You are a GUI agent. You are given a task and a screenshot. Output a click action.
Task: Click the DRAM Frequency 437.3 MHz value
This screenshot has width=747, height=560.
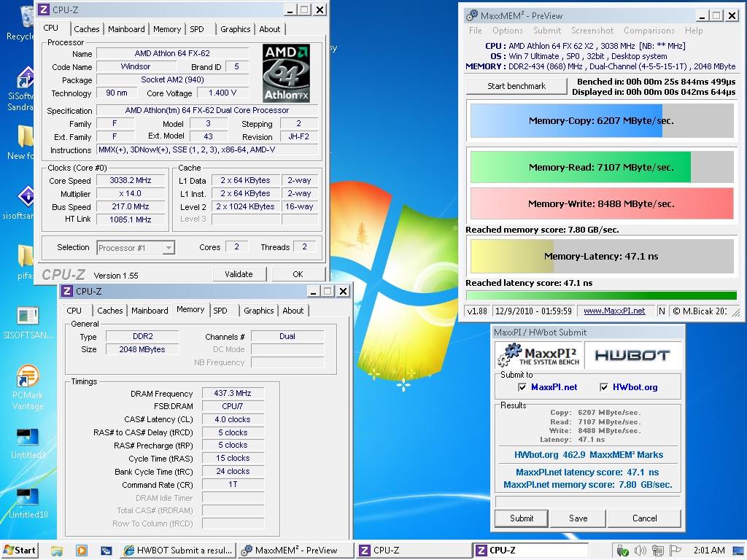233,393
